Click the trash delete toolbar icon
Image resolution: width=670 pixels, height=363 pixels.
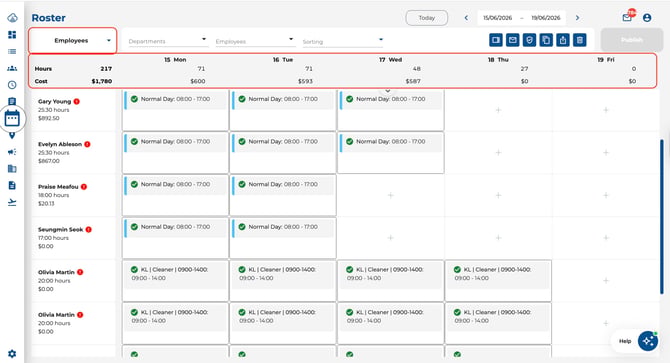coord(579,40)
